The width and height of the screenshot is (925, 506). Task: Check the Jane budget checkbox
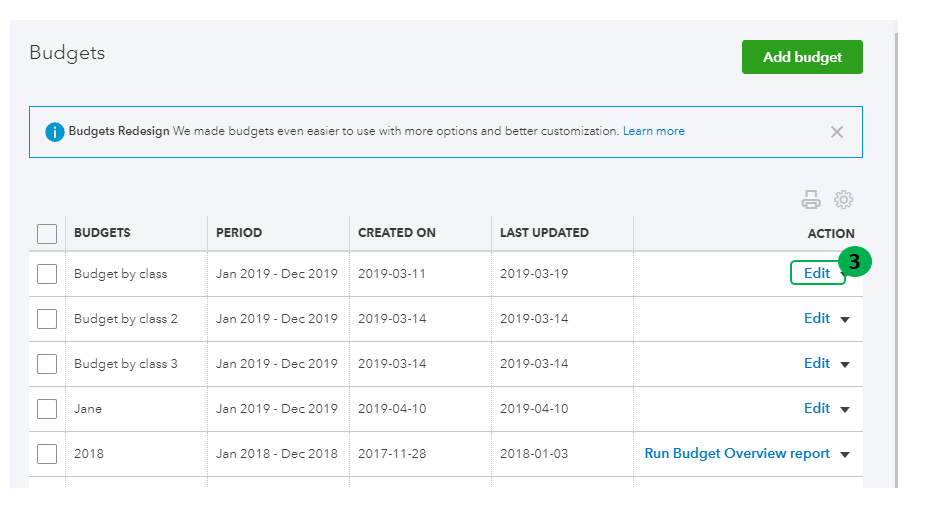47,409
